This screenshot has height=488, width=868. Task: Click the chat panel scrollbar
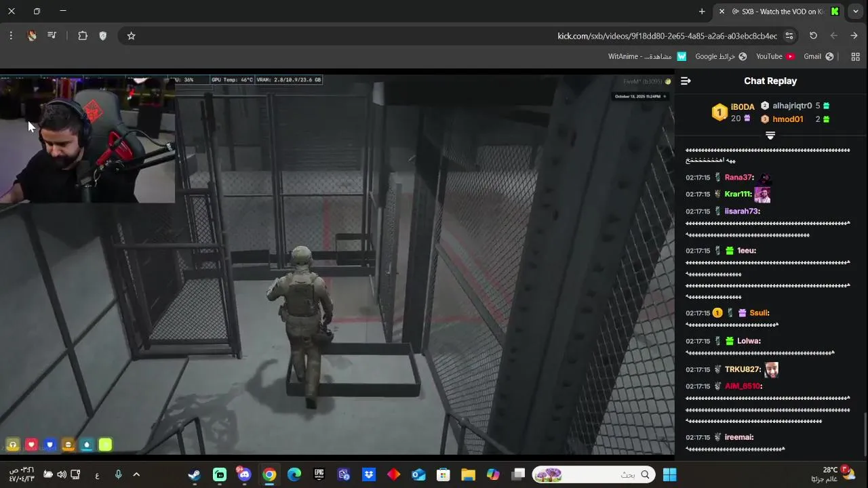[865, 434]
